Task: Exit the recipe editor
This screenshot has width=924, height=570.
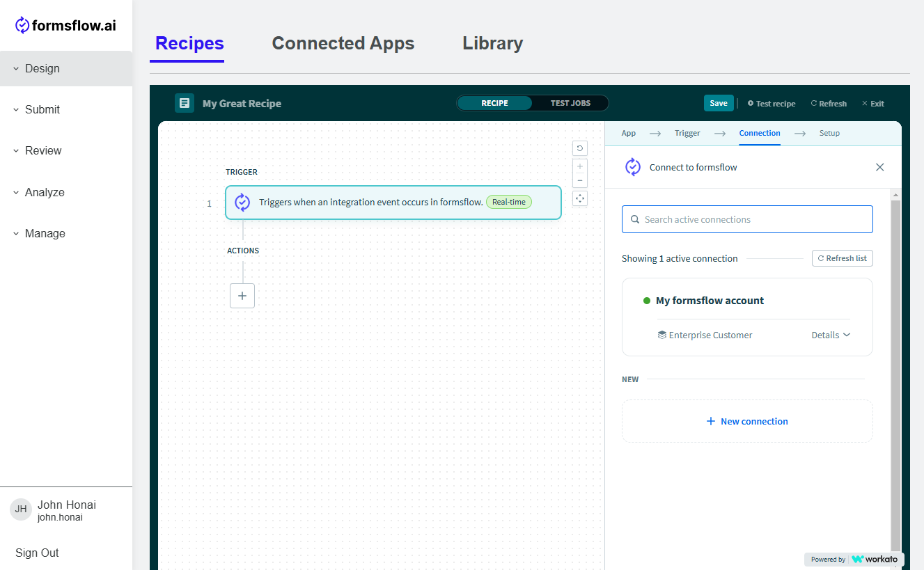Action: (x=873, y=104)
